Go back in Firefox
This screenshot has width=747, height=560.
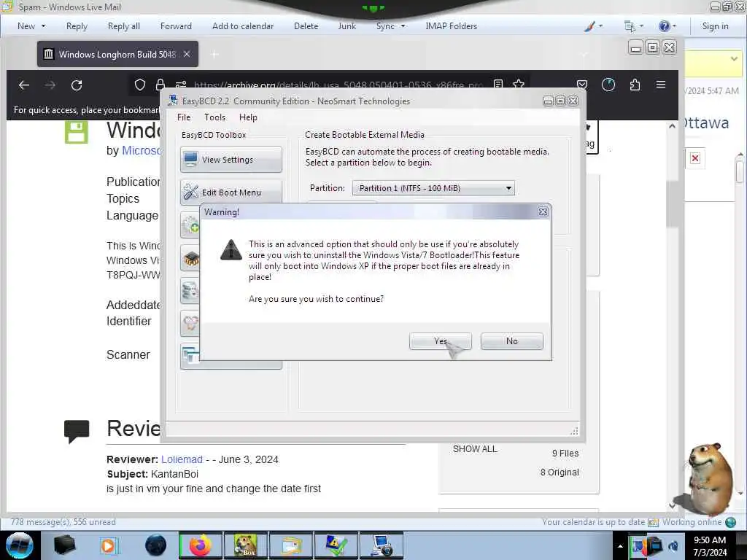(24, 85)
